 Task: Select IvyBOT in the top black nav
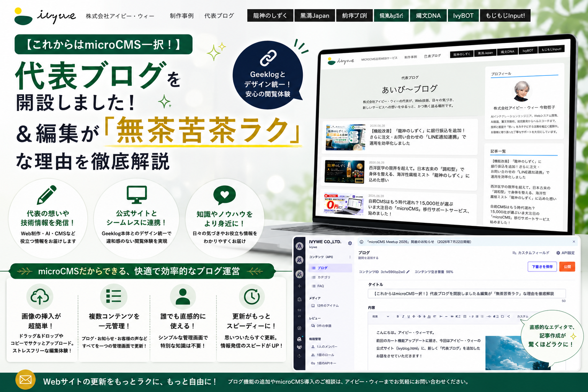click(463, 15)
